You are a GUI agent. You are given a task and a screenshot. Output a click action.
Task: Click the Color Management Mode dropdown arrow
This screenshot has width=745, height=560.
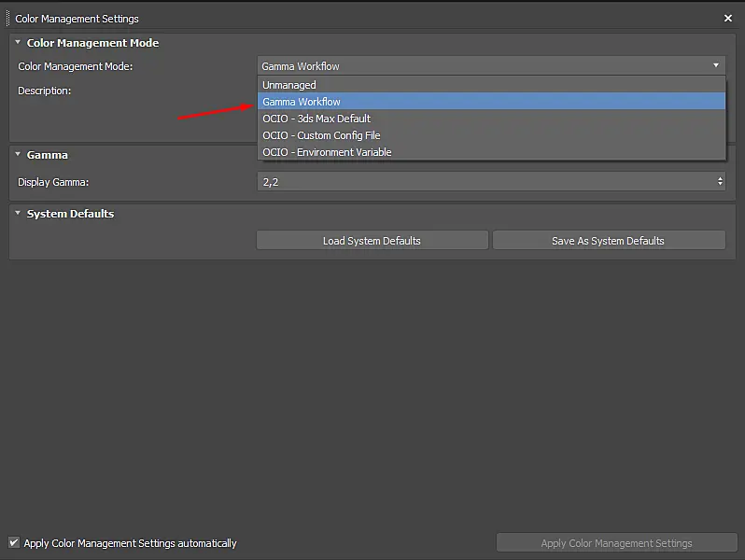point(715,65)
